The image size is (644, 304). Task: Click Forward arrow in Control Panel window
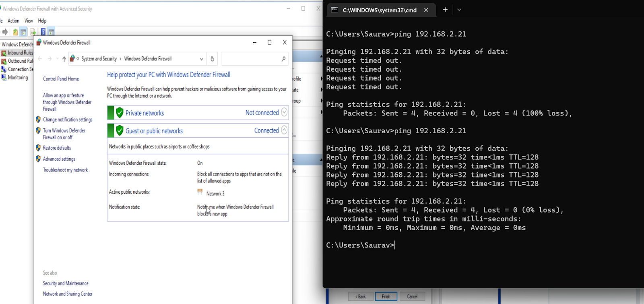click(x=50, y=59)
